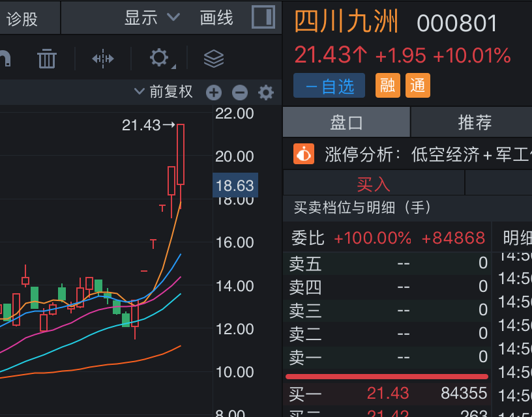Switch to the 推荐 tab
Screen dimensions: 532x417
tap(475, 122)
